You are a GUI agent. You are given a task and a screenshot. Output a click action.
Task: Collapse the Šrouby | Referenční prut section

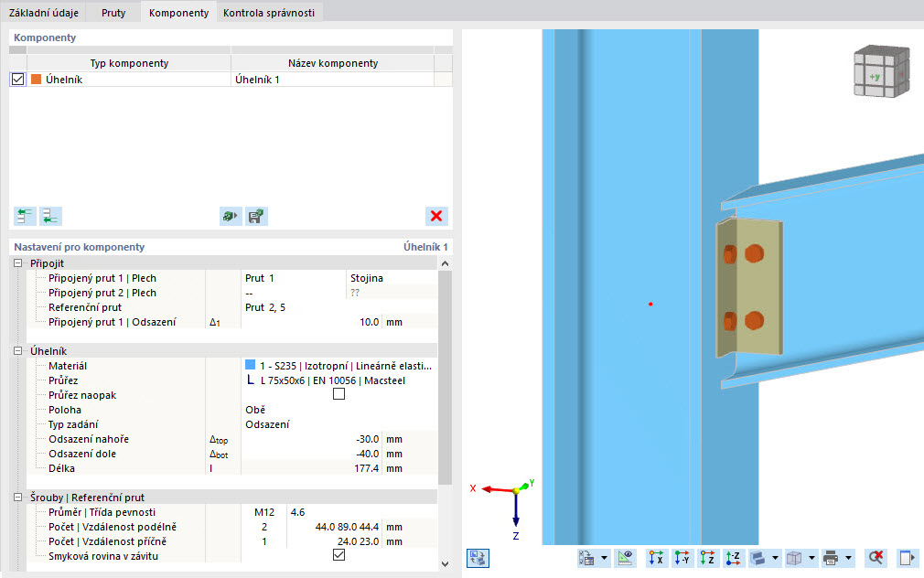[18, 498]
